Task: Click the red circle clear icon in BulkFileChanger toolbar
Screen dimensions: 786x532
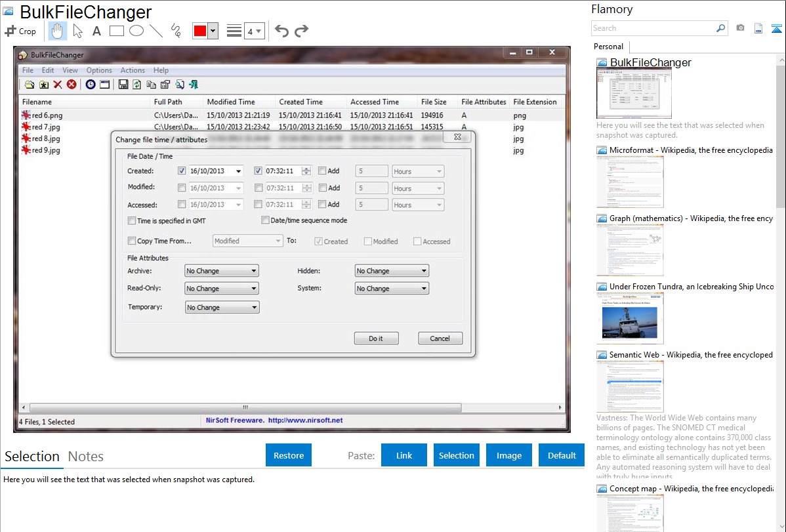Action: tap(72, 85)
